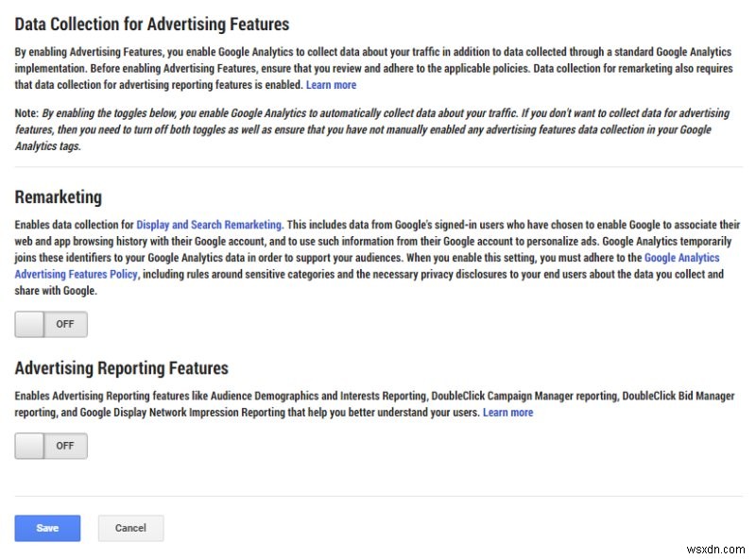Click the Remarketing section heading
Screen dimensions: 756x559
pyautogui.click(x=59, y=197)
